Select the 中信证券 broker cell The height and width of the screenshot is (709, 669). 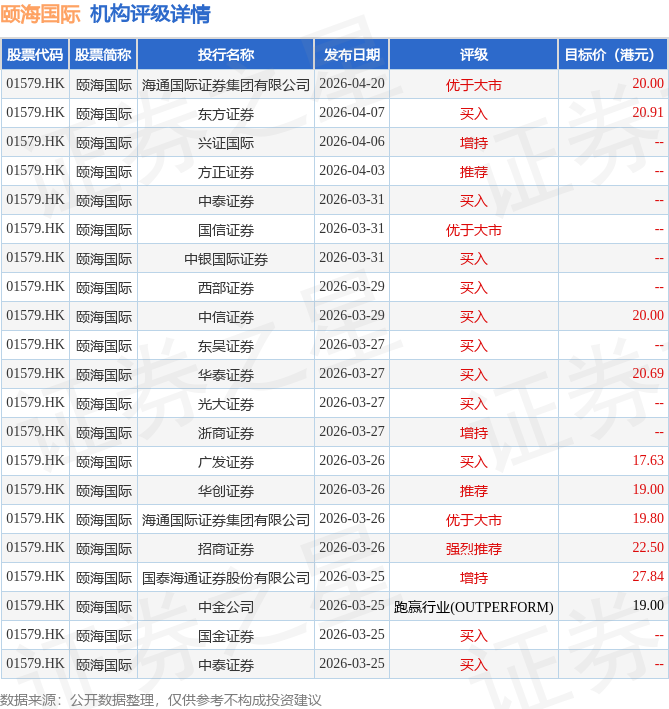(x=226, y=317)
